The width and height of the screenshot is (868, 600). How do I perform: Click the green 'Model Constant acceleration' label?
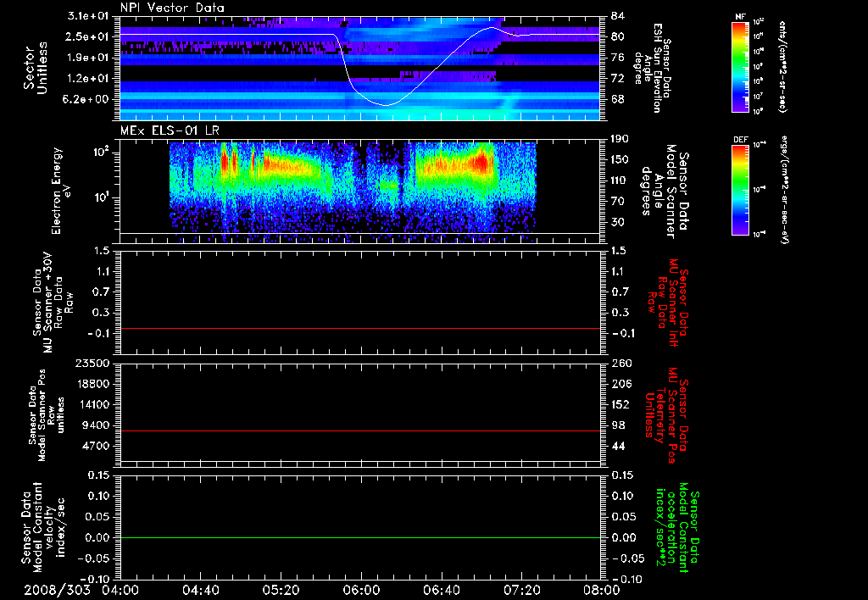(676, 529)
